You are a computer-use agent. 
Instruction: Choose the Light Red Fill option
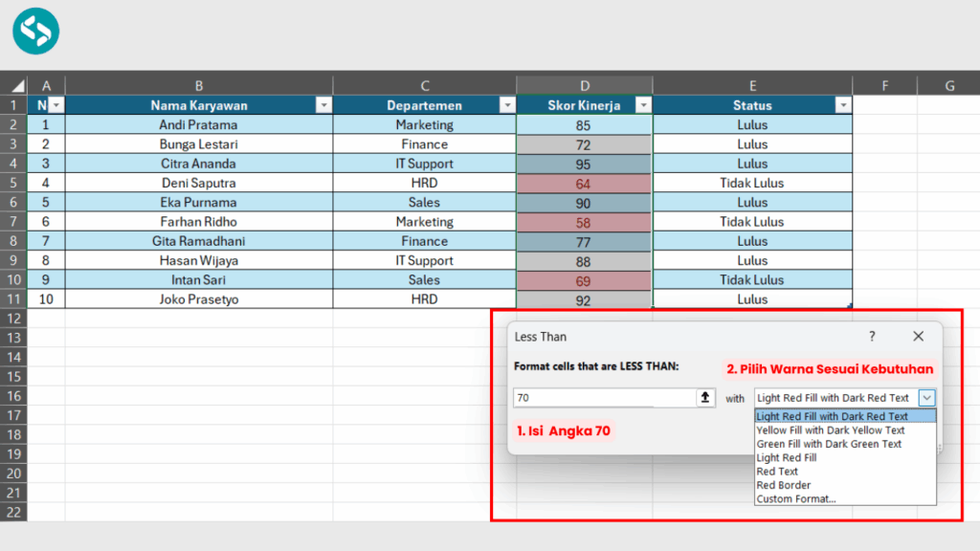(x=787, y=458)
